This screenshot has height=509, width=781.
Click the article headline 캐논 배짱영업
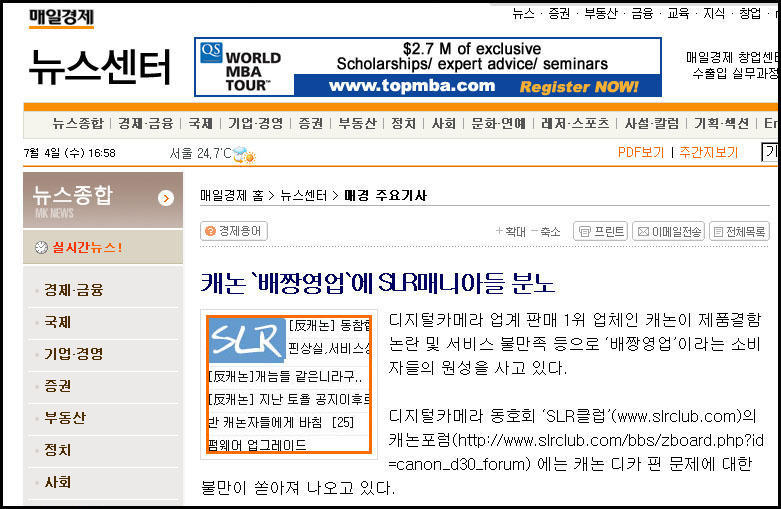[x=378, y=283]
